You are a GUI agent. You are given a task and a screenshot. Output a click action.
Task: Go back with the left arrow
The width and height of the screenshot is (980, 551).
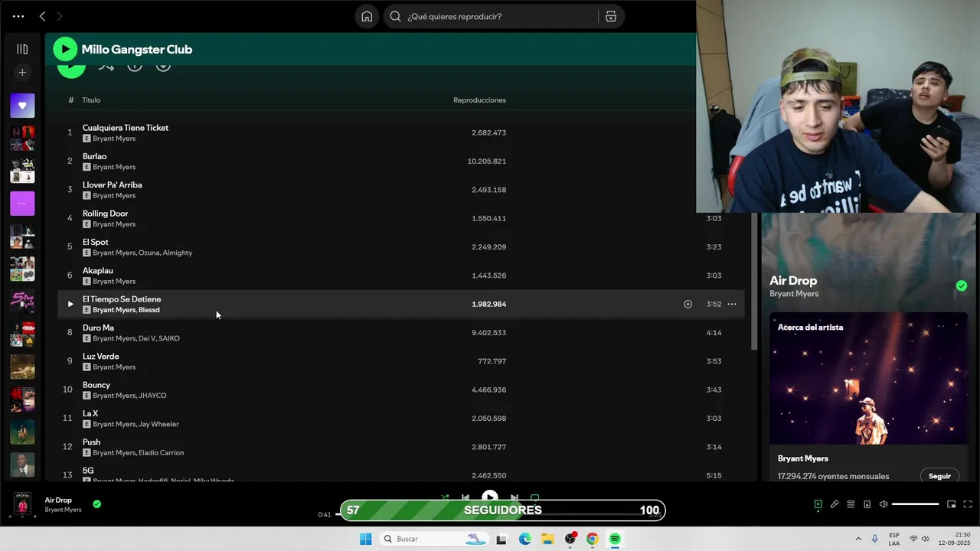point(42,16)
